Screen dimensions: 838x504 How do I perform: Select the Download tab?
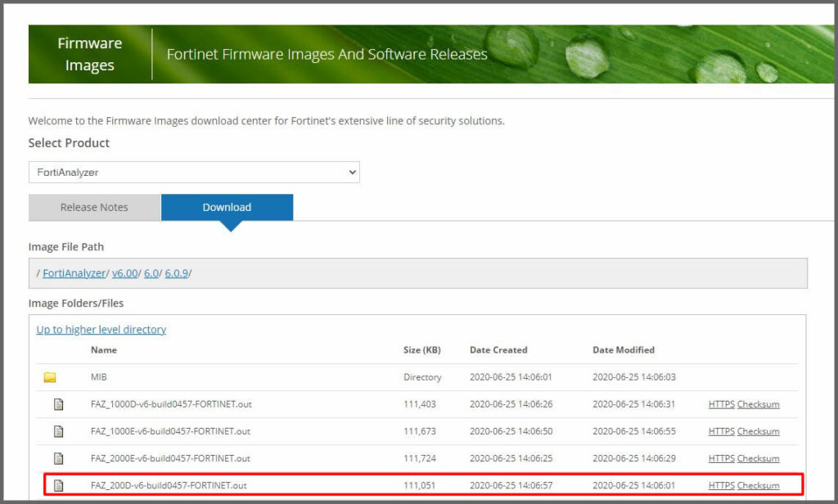(x=228, y=207)
